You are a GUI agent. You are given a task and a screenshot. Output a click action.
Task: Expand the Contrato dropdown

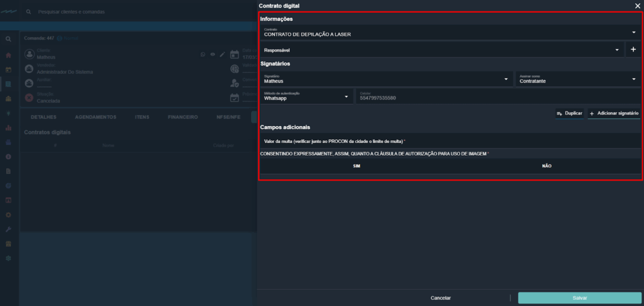click(450, 32)
